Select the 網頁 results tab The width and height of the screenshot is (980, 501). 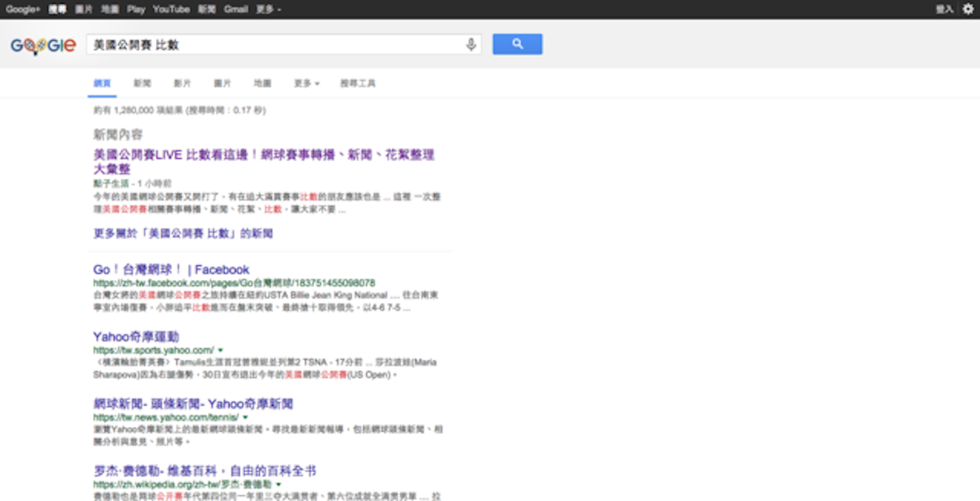[102, 83]
